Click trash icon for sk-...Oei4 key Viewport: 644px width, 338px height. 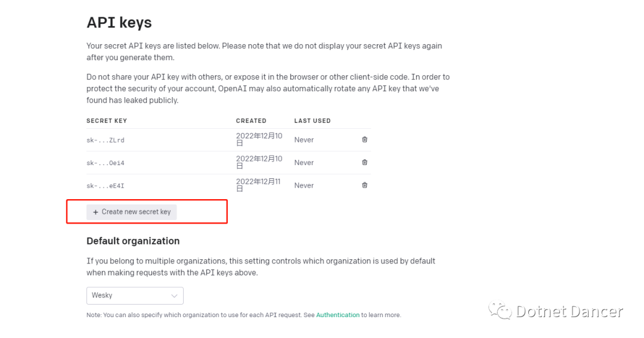pos(364,162)
